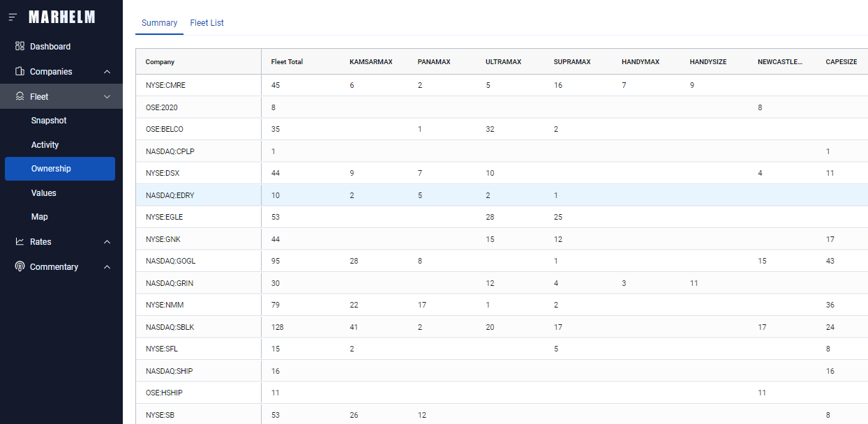The width and height of the screenshot is (868, 424).
Task: Select the NYSE:SFL company cell
Action: point(198,349)
